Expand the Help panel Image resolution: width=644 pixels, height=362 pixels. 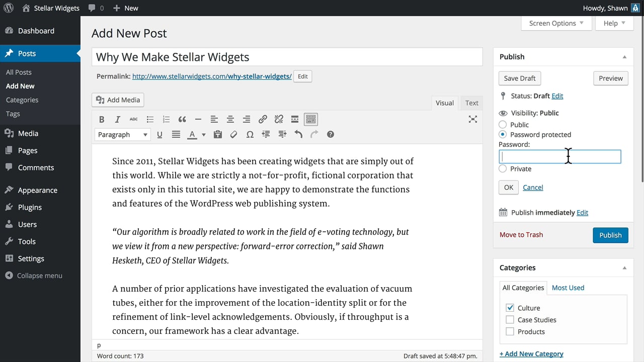pyautogui.click(x=614, y=23)
